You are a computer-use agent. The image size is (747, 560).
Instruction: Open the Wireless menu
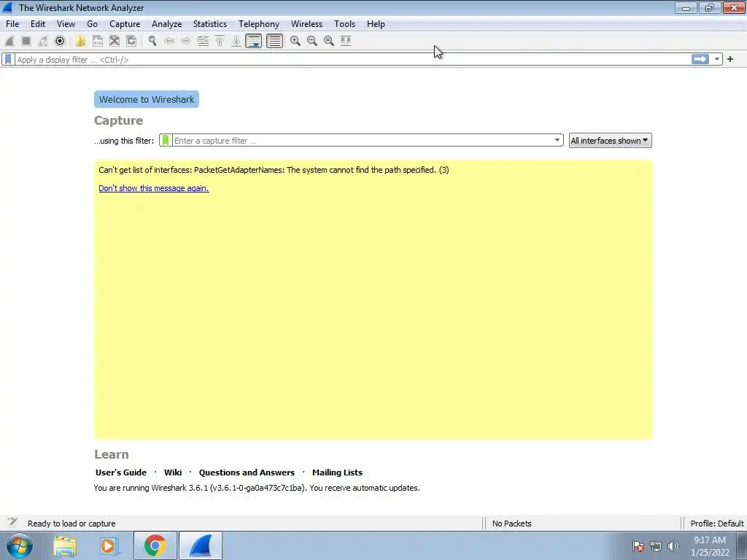(307, 24)
